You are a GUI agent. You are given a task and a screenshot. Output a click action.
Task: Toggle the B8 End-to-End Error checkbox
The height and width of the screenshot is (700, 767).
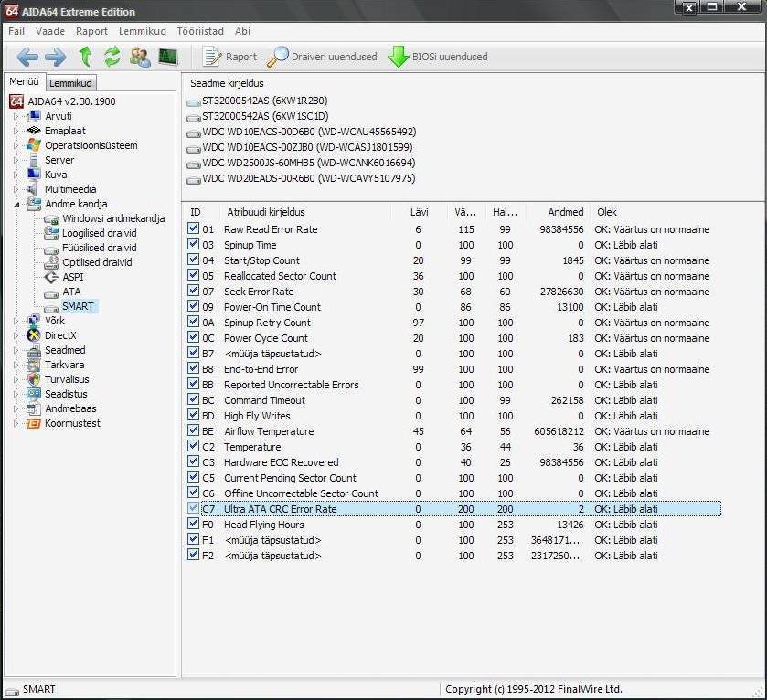click(x=193, y=368)
